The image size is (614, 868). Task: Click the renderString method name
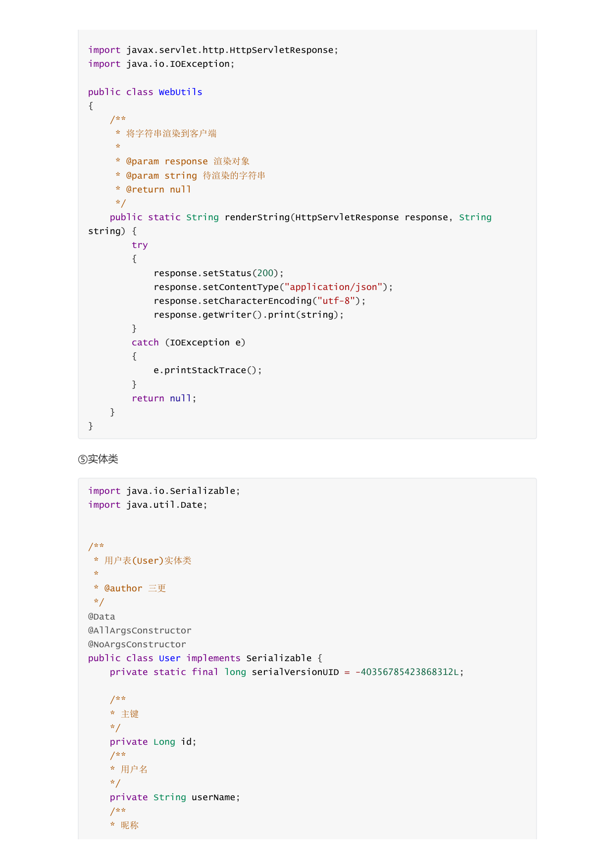257,217
